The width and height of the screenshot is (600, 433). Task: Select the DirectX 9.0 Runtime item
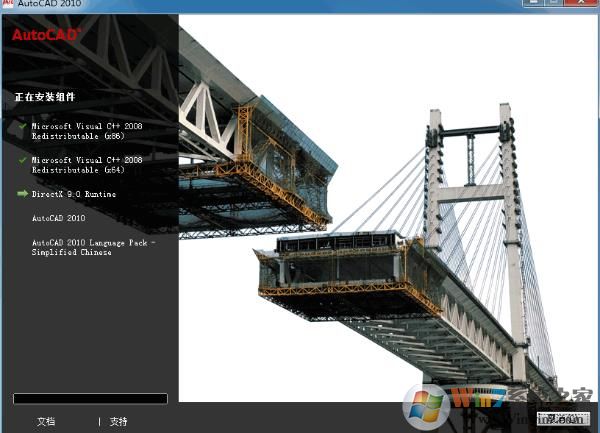[x=74, y=194]
